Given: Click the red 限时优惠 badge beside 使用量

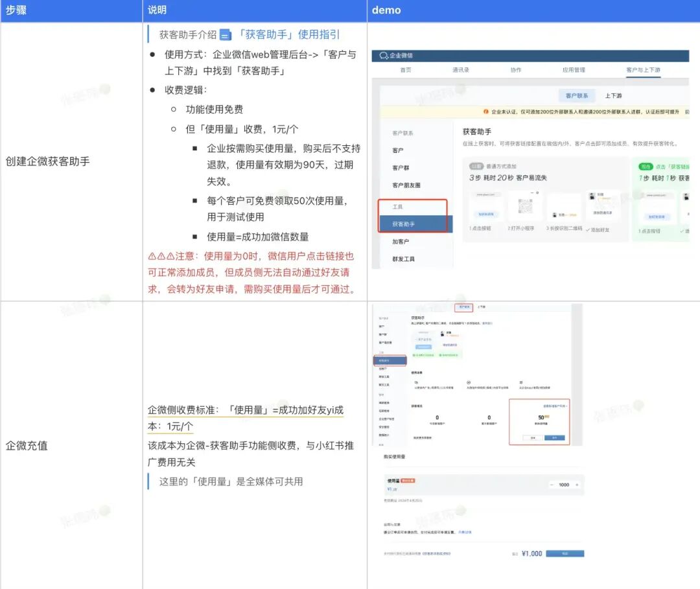Looking at the screenshot, I should point(408,480).
